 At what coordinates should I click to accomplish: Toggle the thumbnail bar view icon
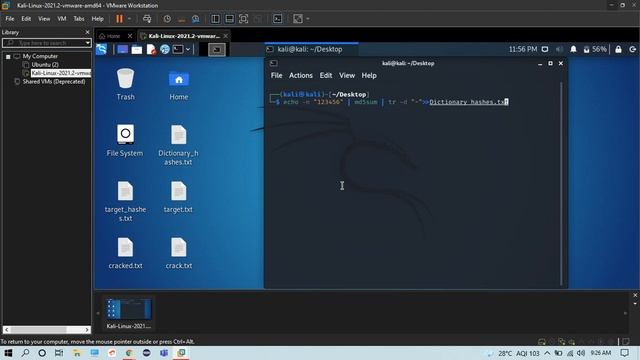pyautogui.click(x=229, y=19)
